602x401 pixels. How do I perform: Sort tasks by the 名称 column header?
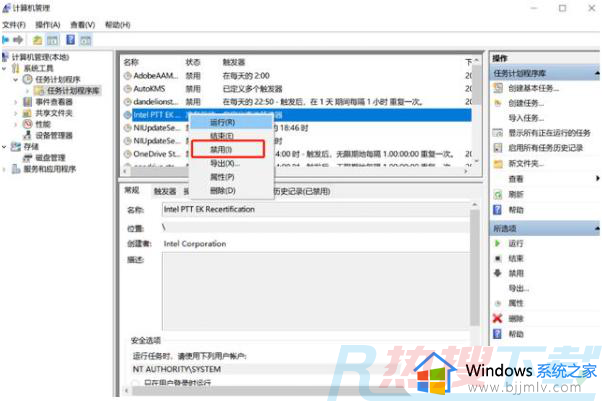click(x=131, y=62)
